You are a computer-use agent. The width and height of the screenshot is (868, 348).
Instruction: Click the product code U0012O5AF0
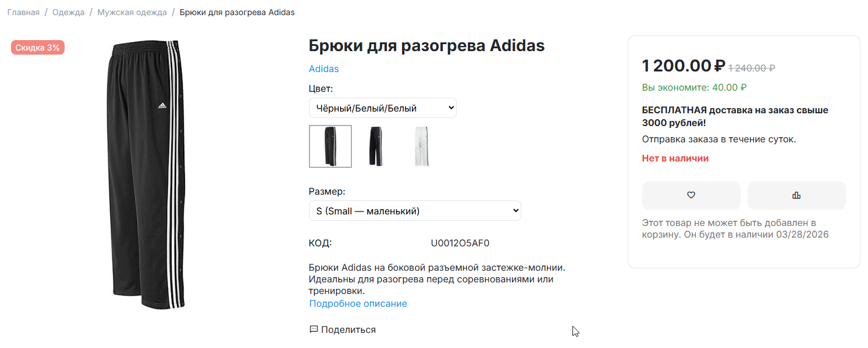coord(460,243)
